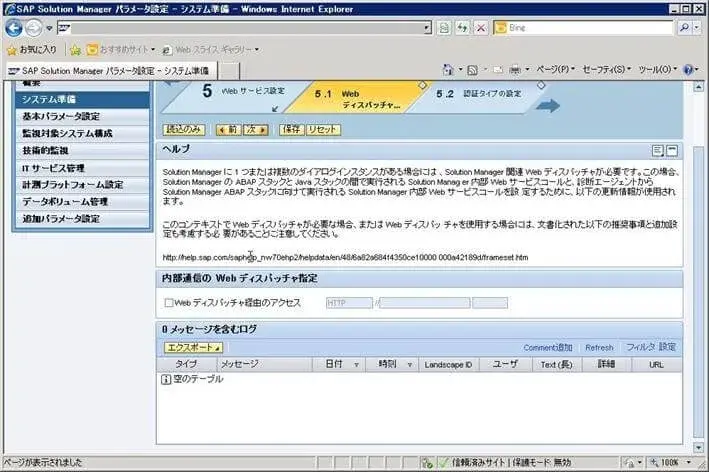Open the 時刻 column sort dropdown
This screenshot has height=472, width=709.
(410, 364)
